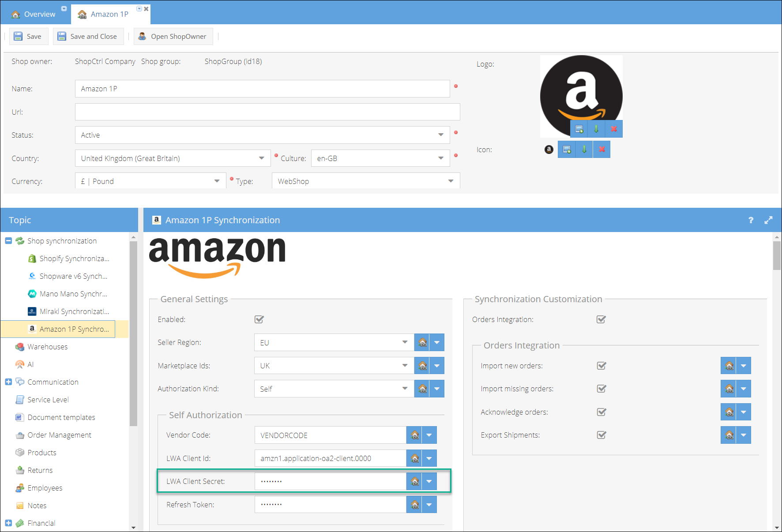Screen dimensions: 782x532
Task: Click house icon beside LWA Client Secret
Action: [414, 481]
